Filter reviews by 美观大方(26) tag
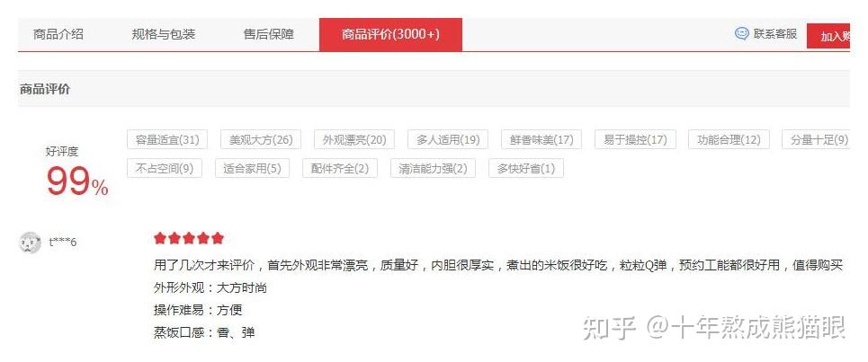The image size is (868, 362). coord(261,139)
